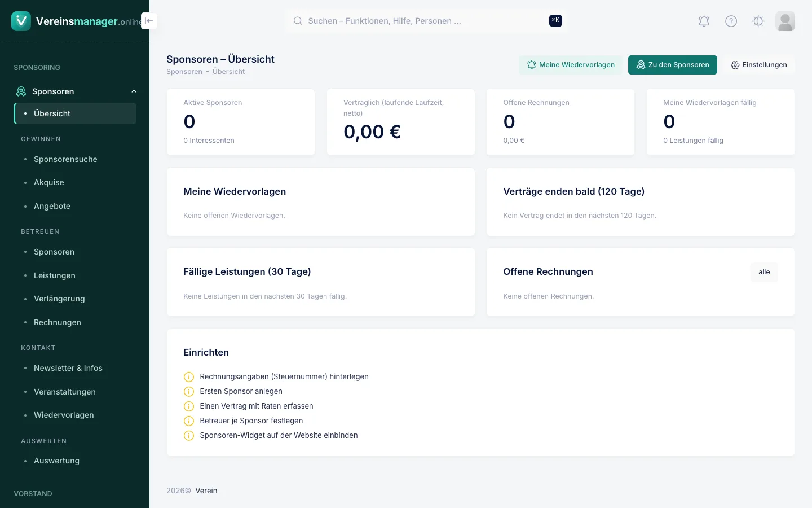Open the Aktive Sponsoren stat card
This screenshot has width=812, height=508.
click(241, 122)
